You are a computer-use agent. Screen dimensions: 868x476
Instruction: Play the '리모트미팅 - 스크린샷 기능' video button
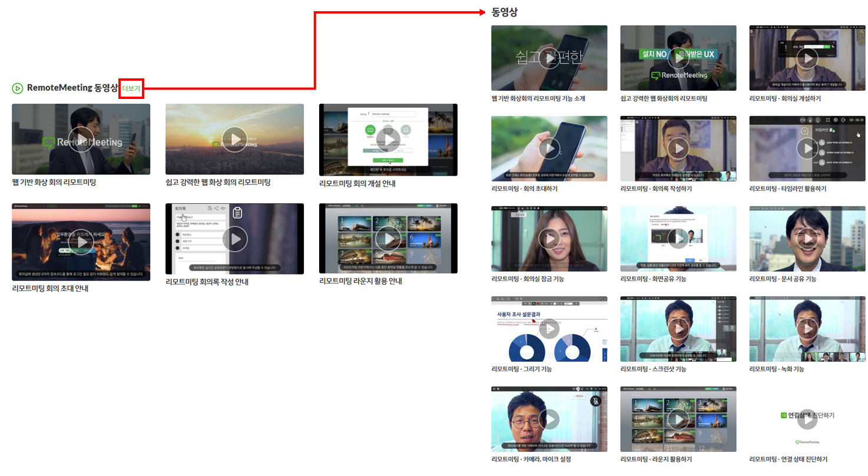point(678,329)
